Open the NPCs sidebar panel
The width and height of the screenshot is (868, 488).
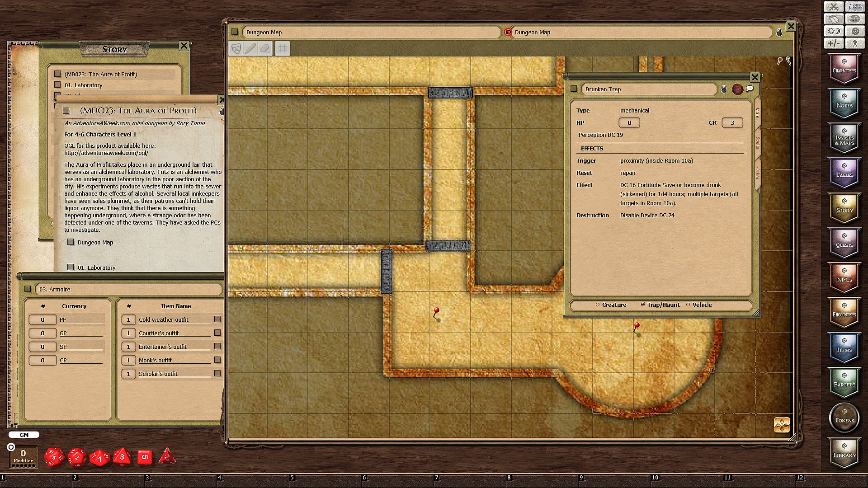[x=844, y=279]
